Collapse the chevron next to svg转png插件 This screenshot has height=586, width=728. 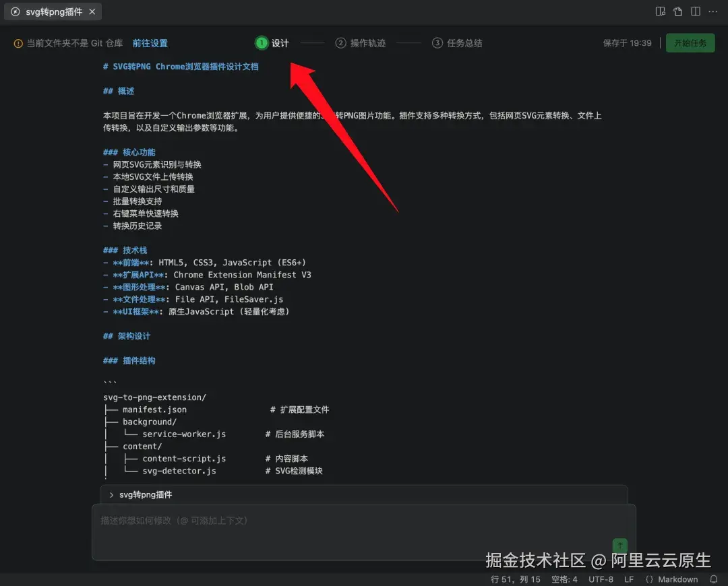(111, 494)
